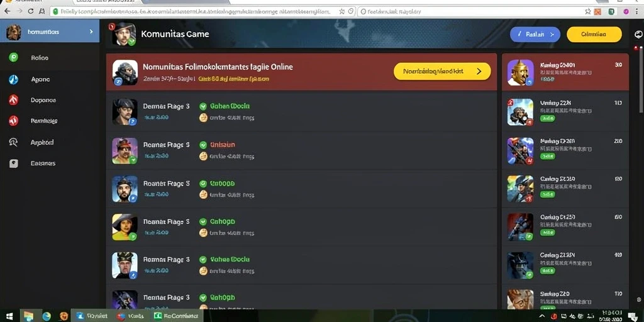Viewport: 644px width, 322px height.
Task: Click the Komunitas Game title
Action: [x=175, y=34]
